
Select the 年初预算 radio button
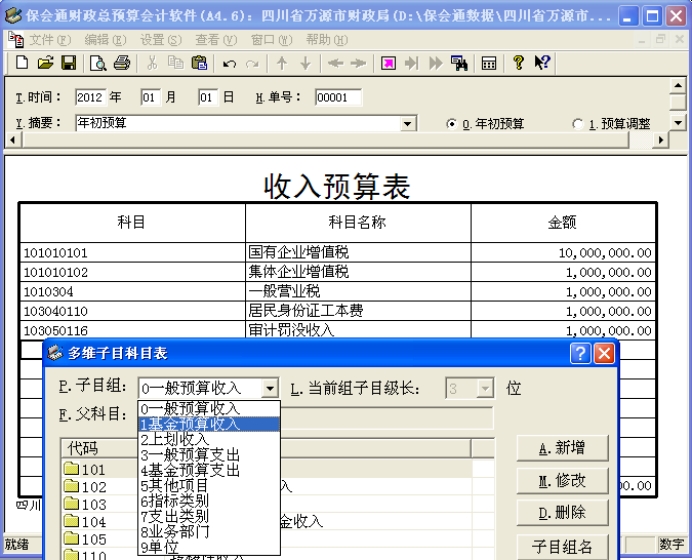(x=452, y=124)
